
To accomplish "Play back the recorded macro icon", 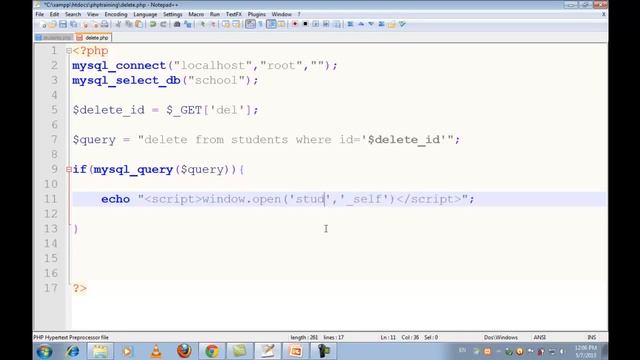I will (316, 24).
